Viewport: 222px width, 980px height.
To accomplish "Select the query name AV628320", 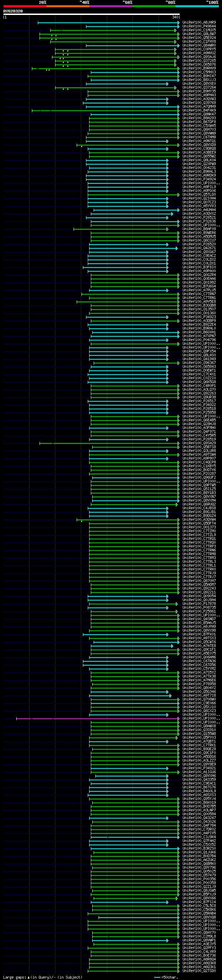I will [13, 11].
